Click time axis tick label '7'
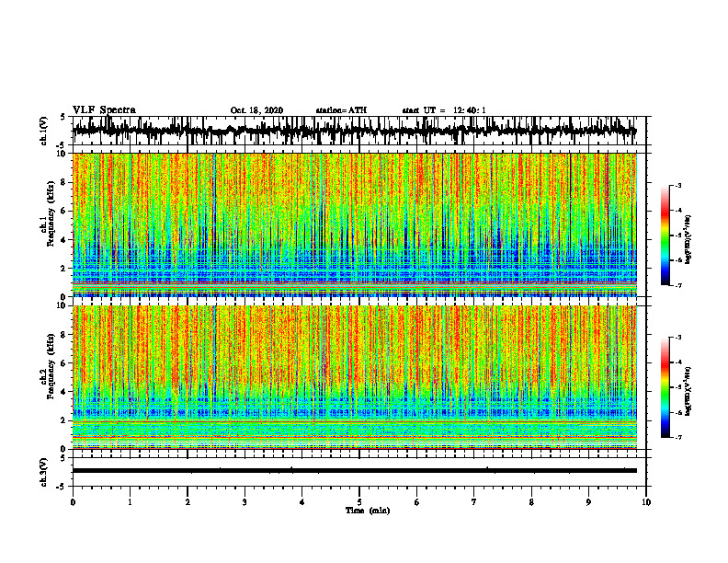 pyautogui.click(x=474, y=502)
